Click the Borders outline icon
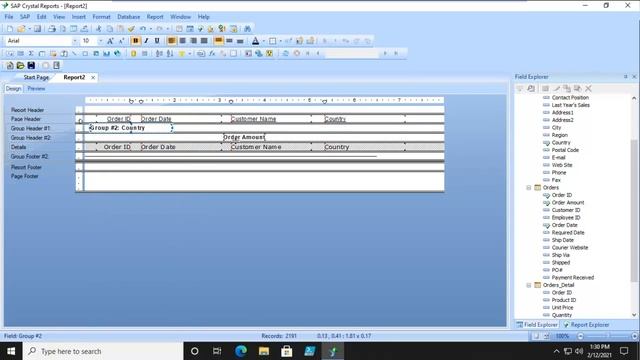The image size is (640, 360). coord(272,41)
